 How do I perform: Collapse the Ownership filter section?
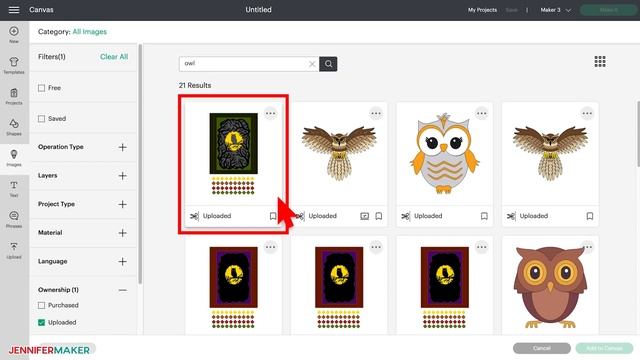(122, 290)
